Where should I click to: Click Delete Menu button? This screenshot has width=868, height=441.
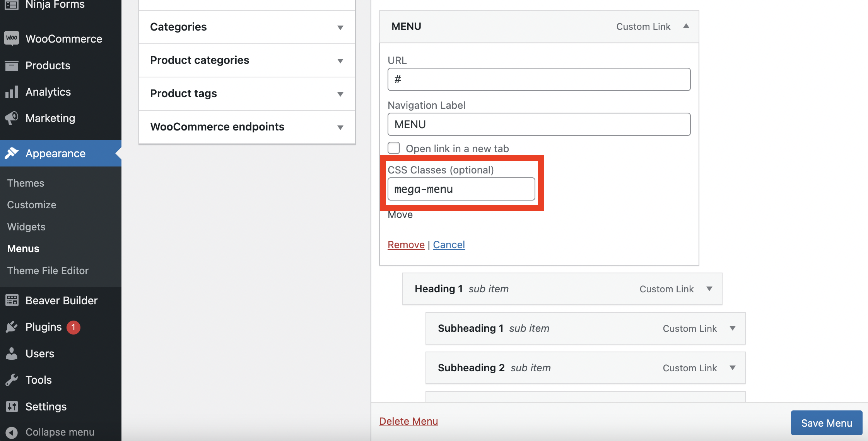pos(408,420)
